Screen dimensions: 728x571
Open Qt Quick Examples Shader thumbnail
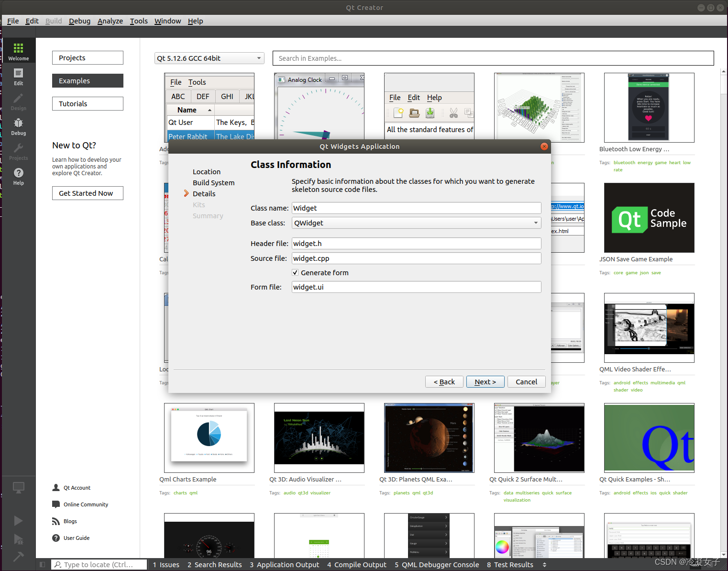tap(649, 438)
